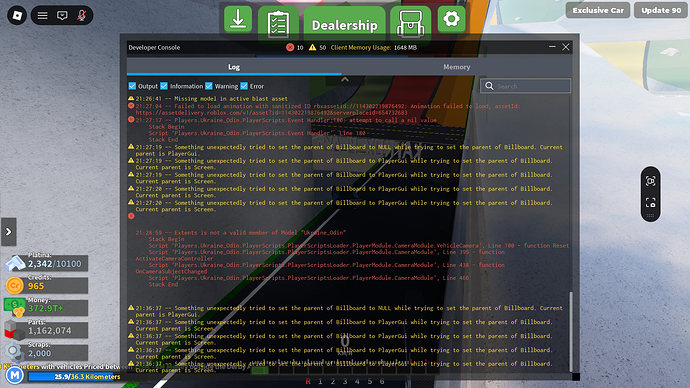690x388 pixels.
Task: Open the chat bubble icon
Action: (x=62, y=16)
